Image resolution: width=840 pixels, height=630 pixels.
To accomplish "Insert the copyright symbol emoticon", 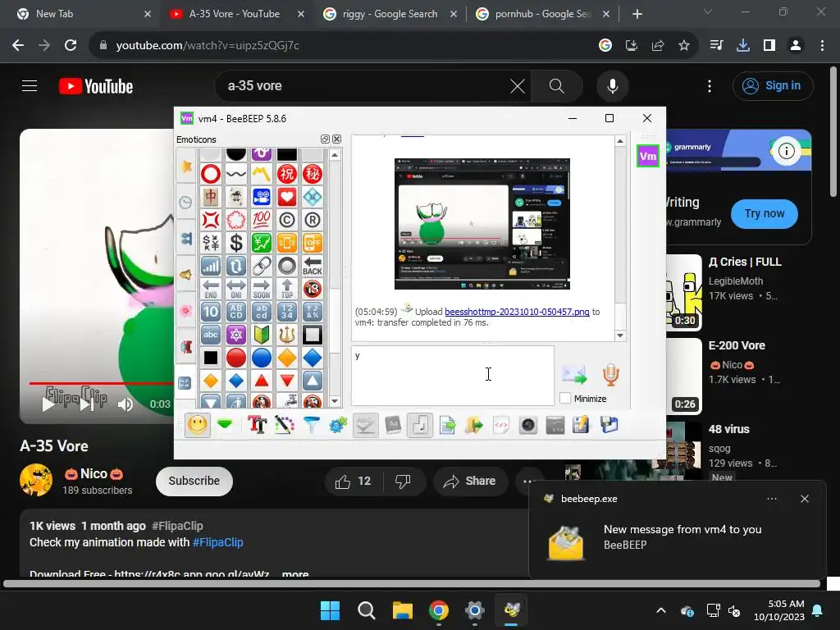I will pyautogui.click(x=286, y=220).
